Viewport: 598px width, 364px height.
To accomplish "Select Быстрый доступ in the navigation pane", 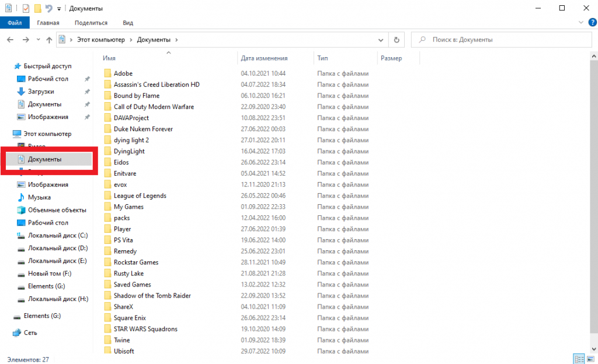I will (x=47, y=66).
